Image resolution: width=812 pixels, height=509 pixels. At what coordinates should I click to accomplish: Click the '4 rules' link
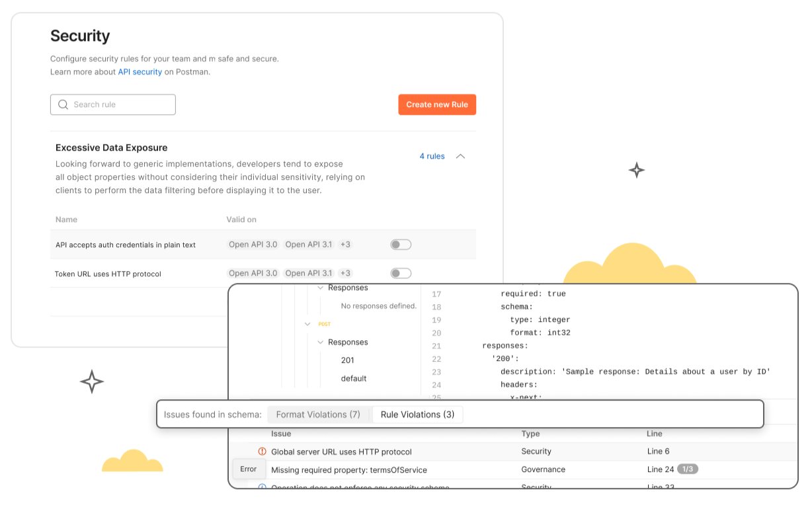click(x=432, y=157)
